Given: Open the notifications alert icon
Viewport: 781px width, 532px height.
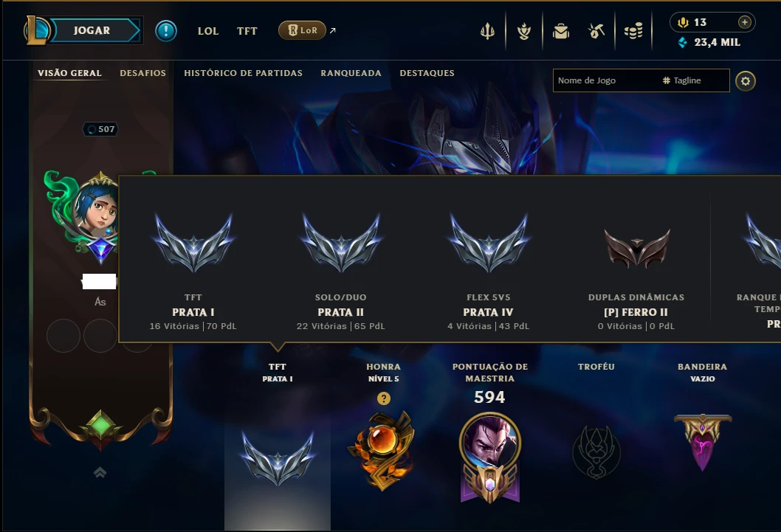Looking at the screenshot, I should pos(166,31).
